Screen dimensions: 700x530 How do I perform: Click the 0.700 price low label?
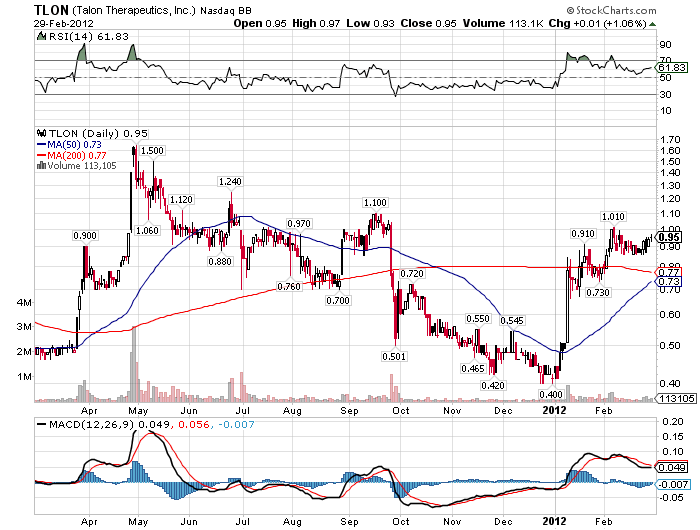point(338,300)
